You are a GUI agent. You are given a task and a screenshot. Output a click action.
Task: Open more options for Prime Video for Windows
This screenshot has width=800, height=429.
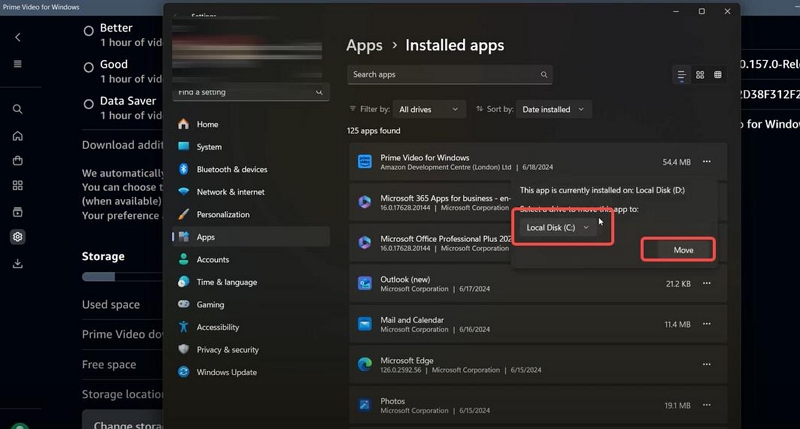[707, 162]
